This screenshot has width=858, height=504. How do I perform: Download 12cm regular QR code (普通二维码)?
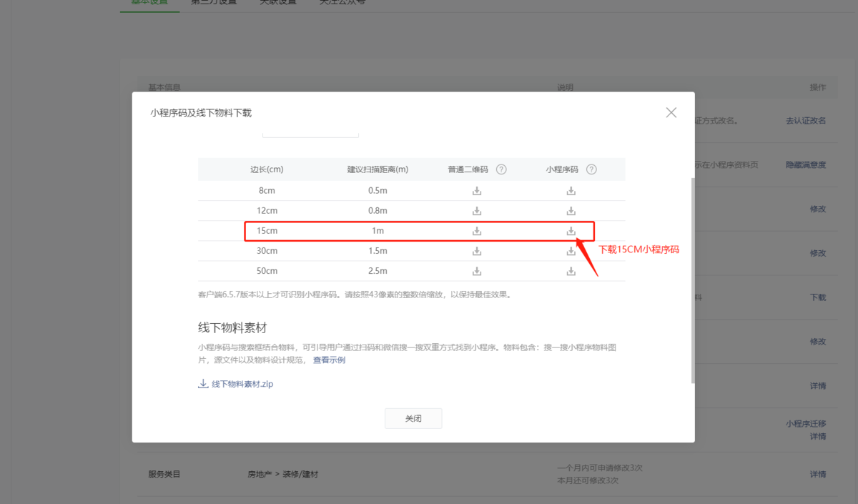tap(477, 211)
